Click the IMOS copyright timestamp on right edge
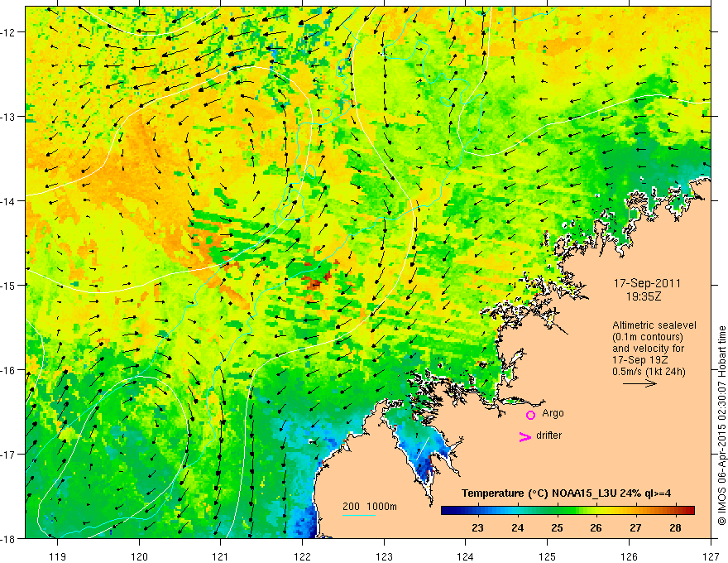The width and height of the screenshot is (728, 563). click(721, 426)
